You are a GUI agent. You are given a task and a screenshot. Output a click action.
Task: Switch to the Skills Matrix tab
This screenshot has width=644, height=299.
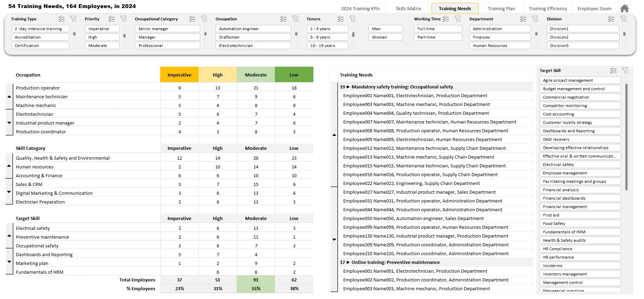(x=408, y=8)
